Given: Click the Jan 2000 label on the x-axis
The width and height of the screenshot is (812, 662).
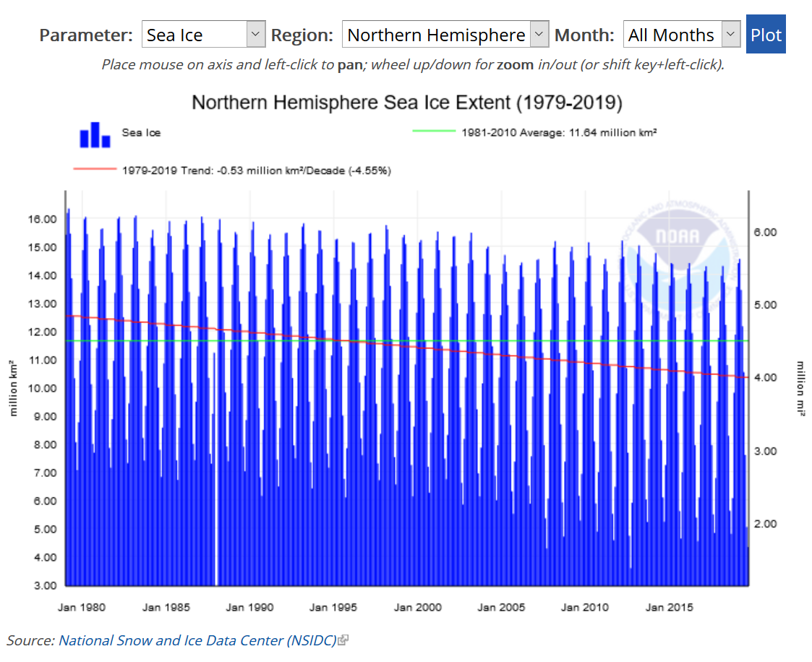Looking at the screenshot, I should pyautogui.click(x=417, y=608).
